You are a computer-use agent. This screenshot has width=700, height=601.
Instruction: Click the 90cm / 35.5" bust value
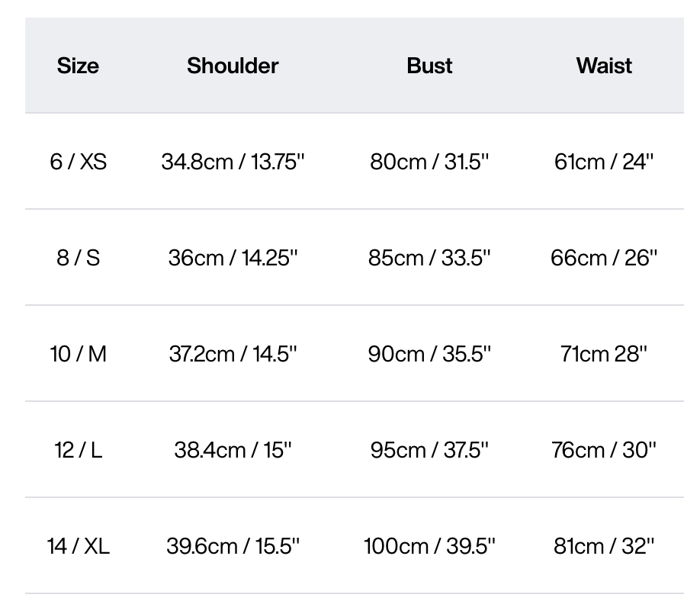429,354
